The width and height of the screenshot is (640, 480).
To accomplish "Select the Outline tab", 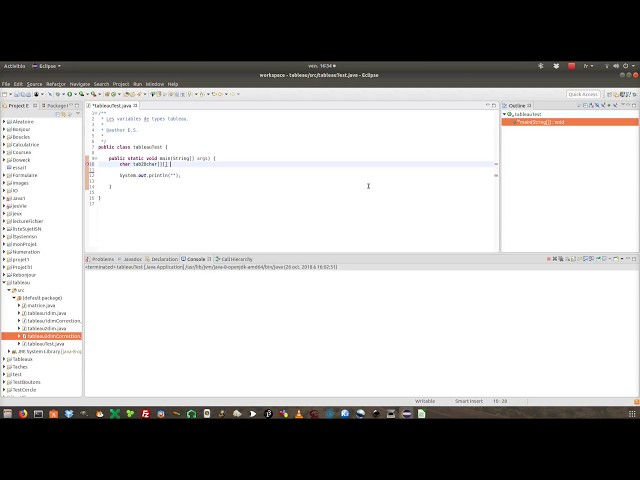I will [x=517, y=106].
